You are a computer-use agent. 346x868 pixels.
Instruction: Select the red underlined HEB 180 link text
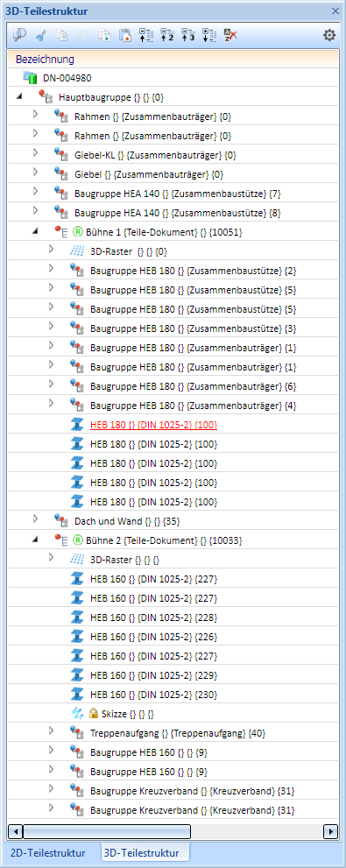[154, 425]
